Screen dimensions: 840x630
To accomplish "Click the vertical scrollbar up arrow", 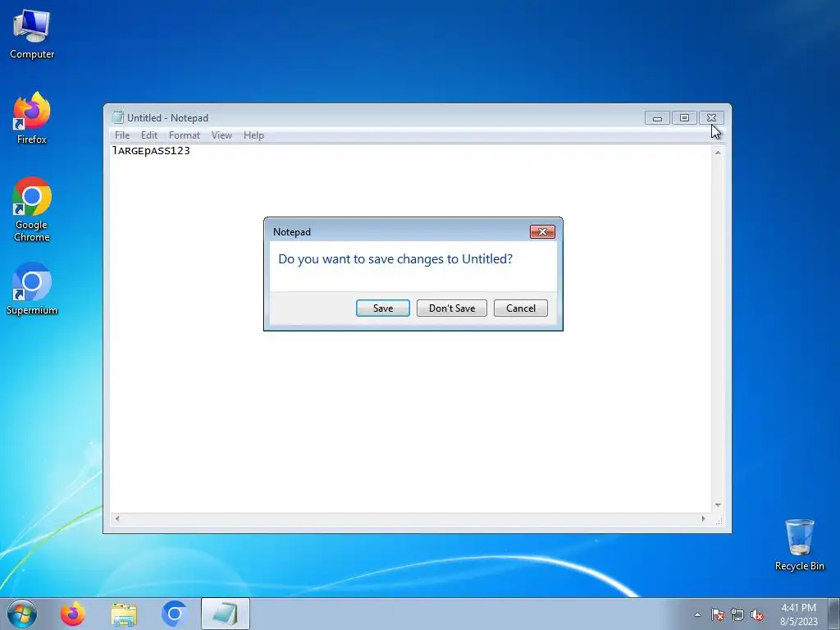I will click(718, 153).
